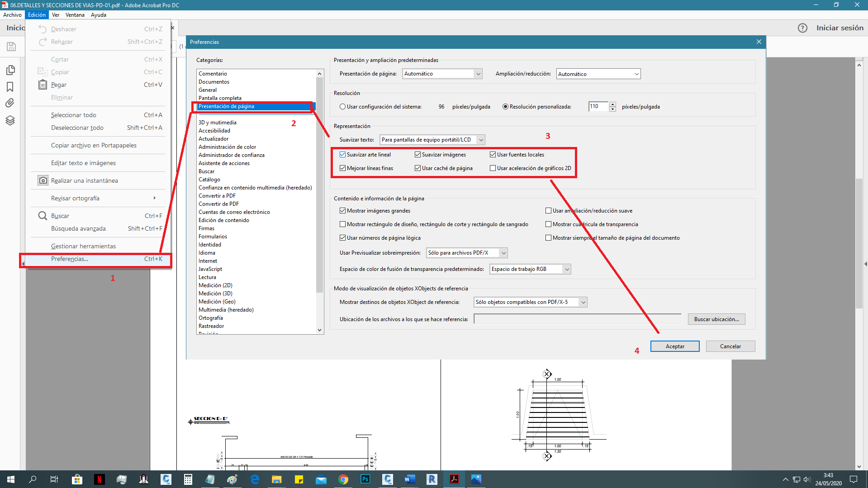Select the JavaScript category in the list
Image resolution: width=868 pixels, height=488 pixels.
click(210, 269)
